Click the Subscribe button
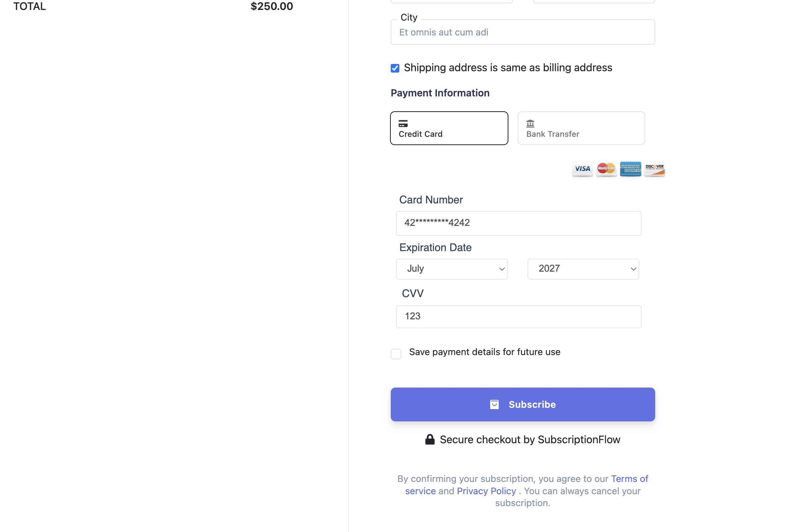 pyautogui.click(x=523, y=404)
